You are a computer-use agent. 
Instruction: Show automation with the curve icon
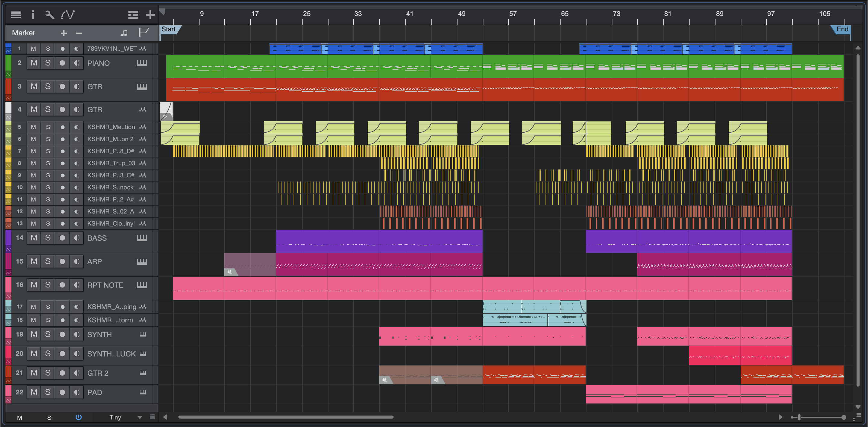pos(68,14)
